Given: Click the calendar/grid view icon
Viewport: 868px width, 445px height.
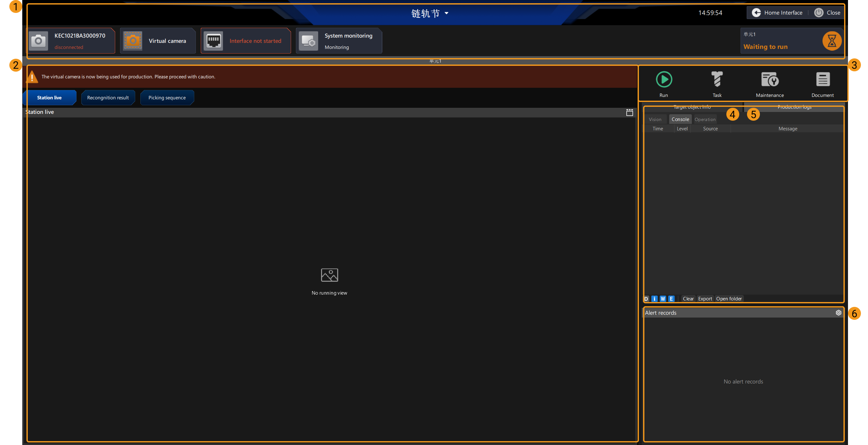Looking at the screenshot, I should click(629, 112).
